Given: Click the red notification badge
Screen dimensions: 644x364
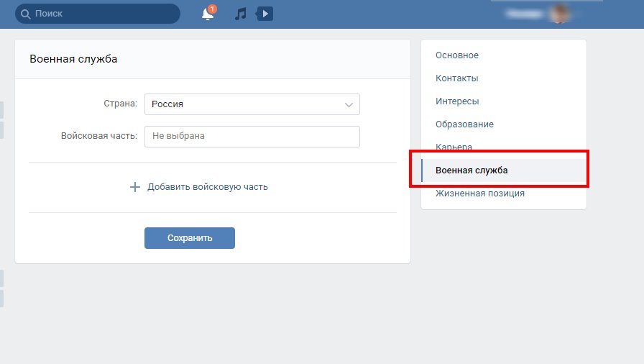Looking at the screenshot, I should tap(212, 9).
